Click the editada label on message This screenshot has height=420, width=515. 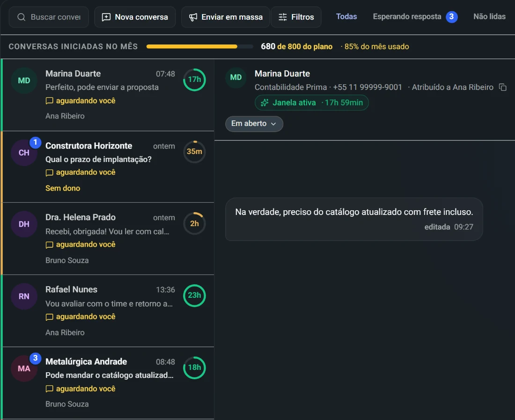(437, 227)
